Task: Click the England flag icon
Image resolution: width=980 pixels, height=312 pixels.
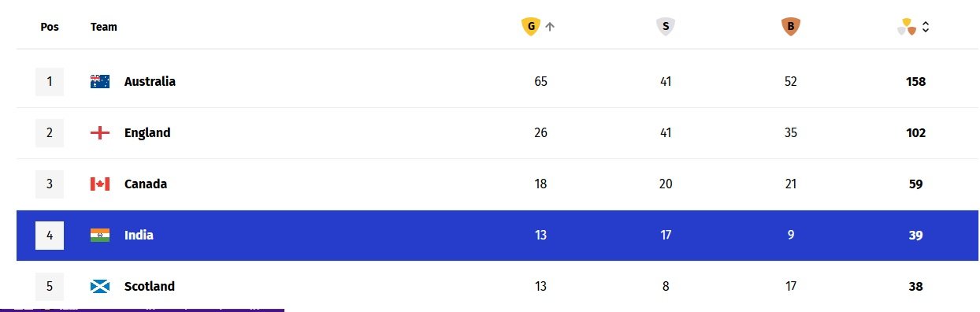Action: [x=100, y=132]
